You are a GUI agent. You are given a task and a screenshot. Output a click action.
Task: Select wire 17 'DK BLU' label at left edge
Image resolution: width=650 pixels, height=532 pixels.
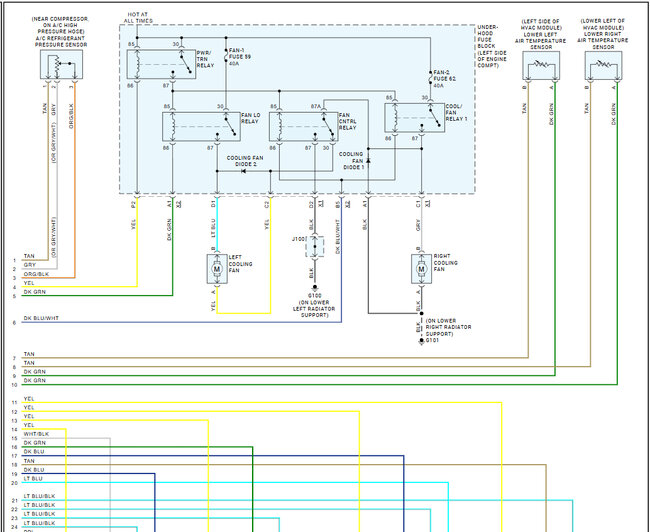point(34,452)
